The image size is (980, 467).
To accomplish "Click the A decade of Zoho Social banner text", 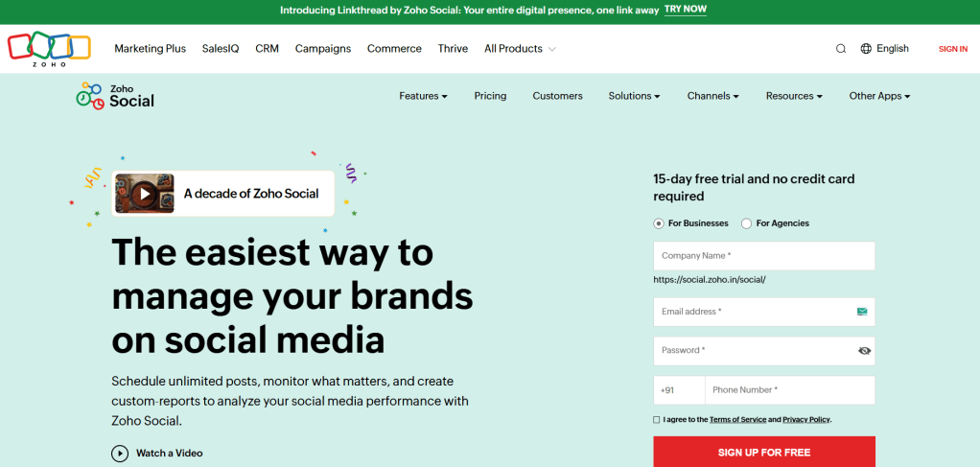I will click(x=251, y=194).
